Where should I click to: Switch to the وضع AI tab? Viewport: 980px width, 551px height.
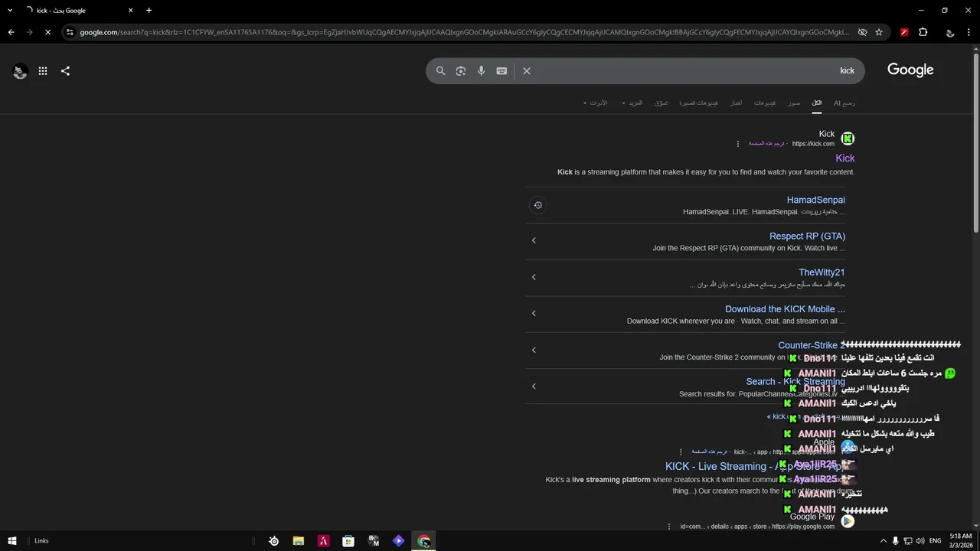point(844,103)
